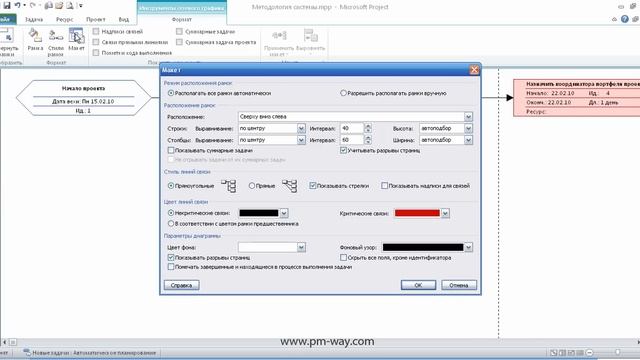
Task: Toggle Суммарная задача проекта ribbon checkbox
Action: tap(179, 42)
